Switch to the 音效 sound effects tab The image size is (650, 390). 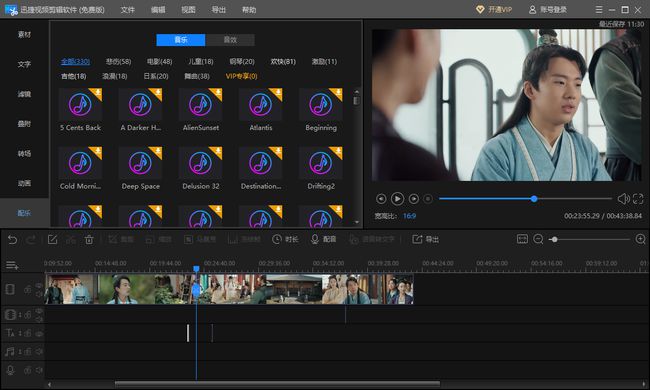(230, 40)
